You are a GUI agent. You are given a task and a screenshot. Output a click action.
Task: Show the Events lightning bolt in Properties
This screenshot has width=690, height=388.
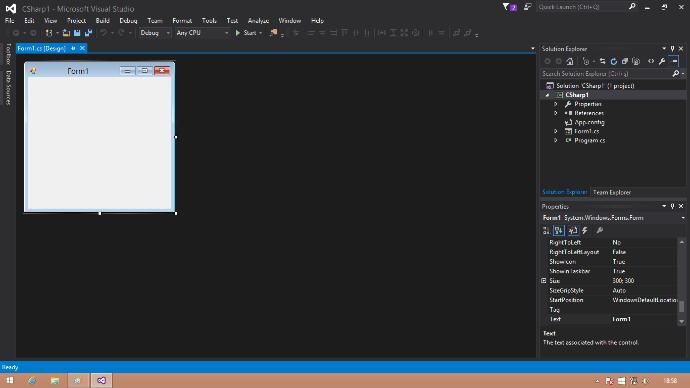coord(585,231)
